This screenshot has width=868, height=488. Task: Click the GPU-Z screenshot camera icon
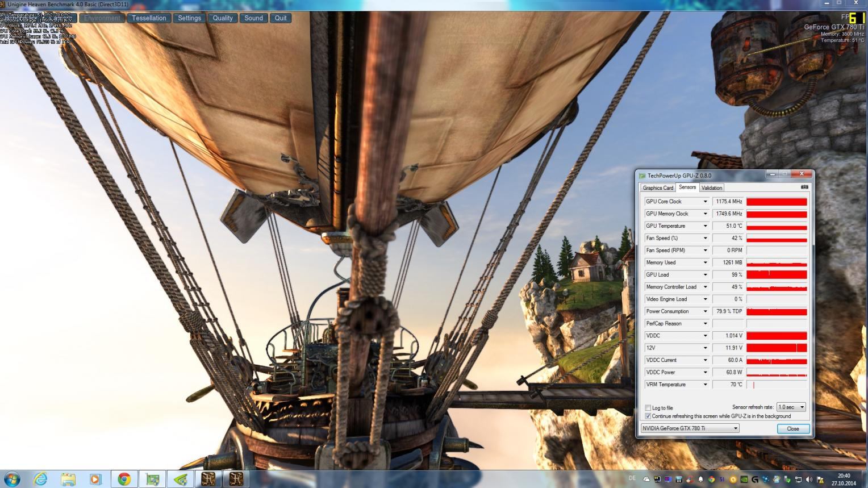(x=804, y=187)
